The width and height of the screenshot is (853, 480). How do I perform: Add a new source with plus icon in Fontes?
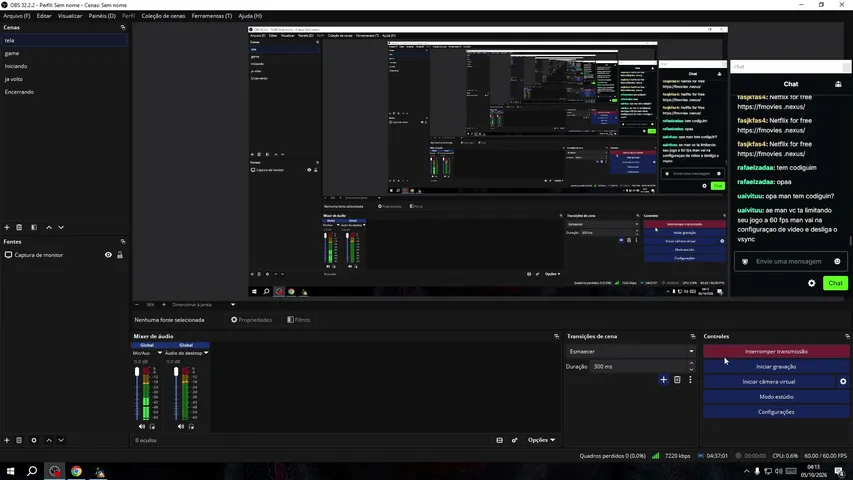click(7, 440)
